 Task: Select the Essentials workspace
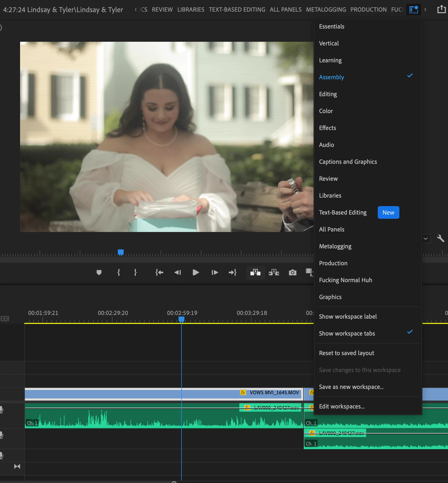coord(368,26)
